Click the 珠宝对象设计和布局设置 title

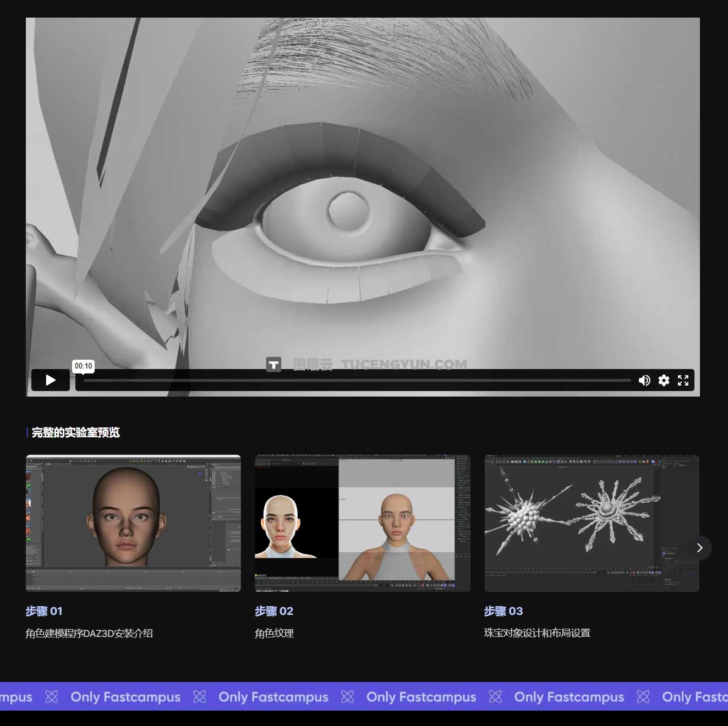coord(537,633)
